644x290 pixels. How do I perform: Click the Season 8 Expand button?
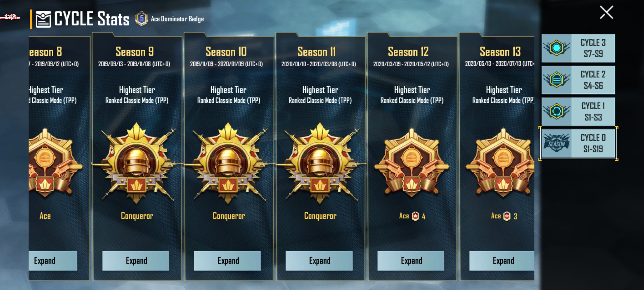[x=53, y=260]
